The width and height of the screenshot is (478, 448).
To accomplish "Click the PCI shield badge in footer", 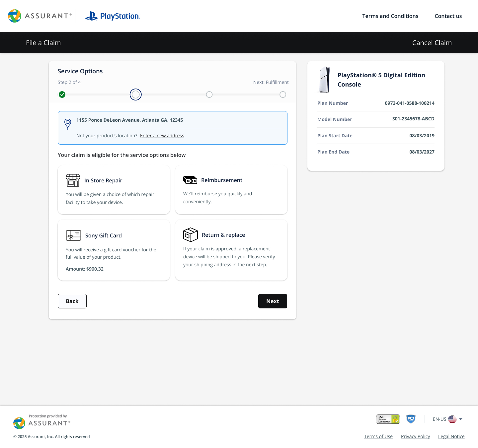I will click(x=411, y=419).
